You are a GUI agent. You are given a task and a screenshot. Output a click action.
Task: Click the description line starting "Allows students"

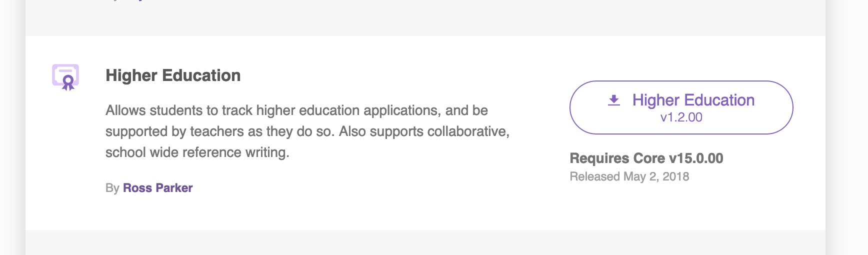point(296,110)
